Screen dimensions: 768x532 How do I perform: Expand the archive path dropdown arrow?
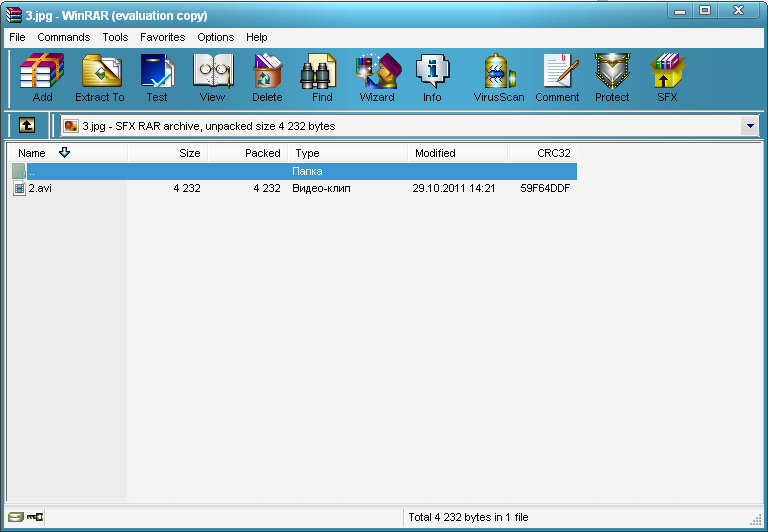750,126
